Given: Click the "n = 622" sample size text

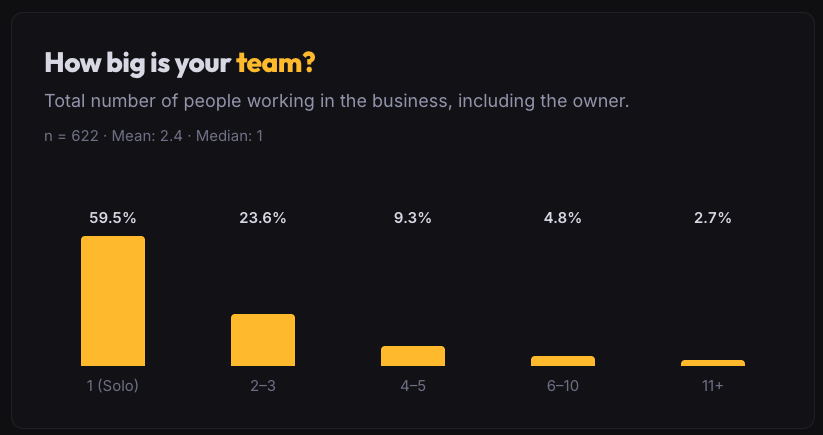Looking at the screenshot, I should [71, 135].
